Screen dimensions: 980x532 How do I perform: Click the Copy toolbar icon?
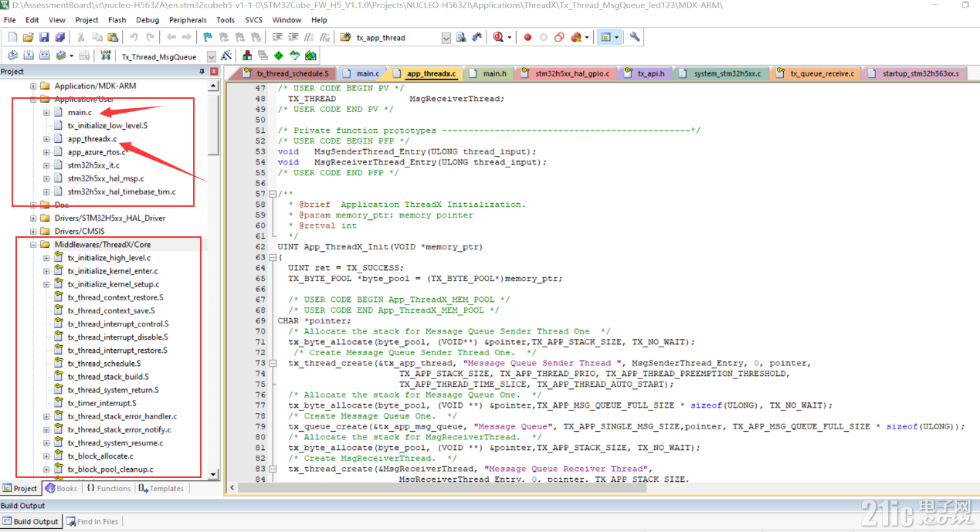tap(97, 37)
